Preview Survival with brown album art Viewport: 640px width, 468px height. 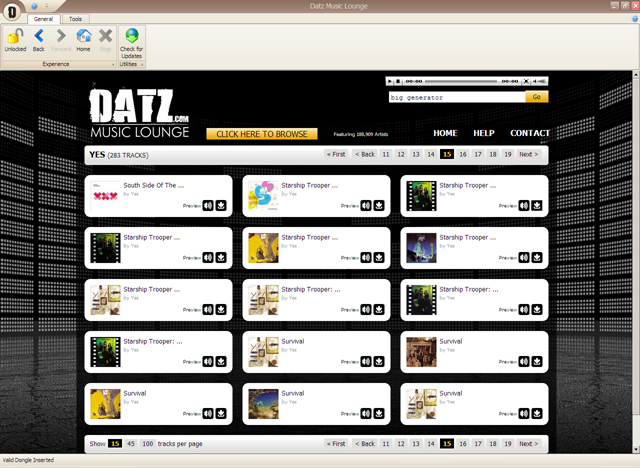(524, 362)
